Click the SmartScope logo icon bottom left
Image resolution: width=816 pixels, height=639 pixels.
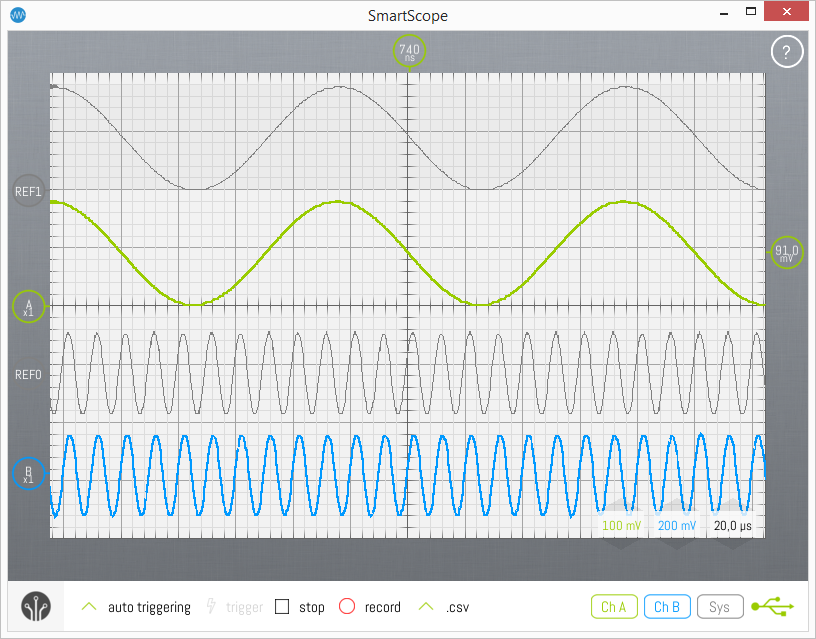(x=37, y=606)
